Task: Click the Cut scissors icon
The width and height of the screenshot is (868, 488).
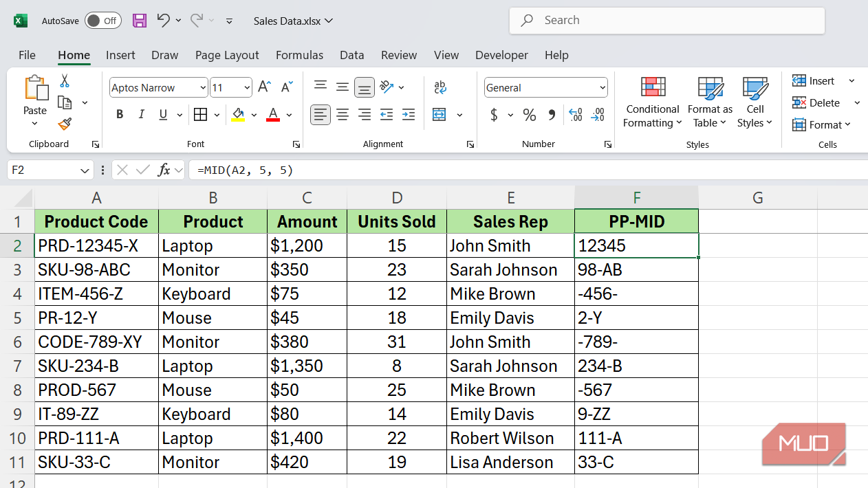Action: coord(65,81)
